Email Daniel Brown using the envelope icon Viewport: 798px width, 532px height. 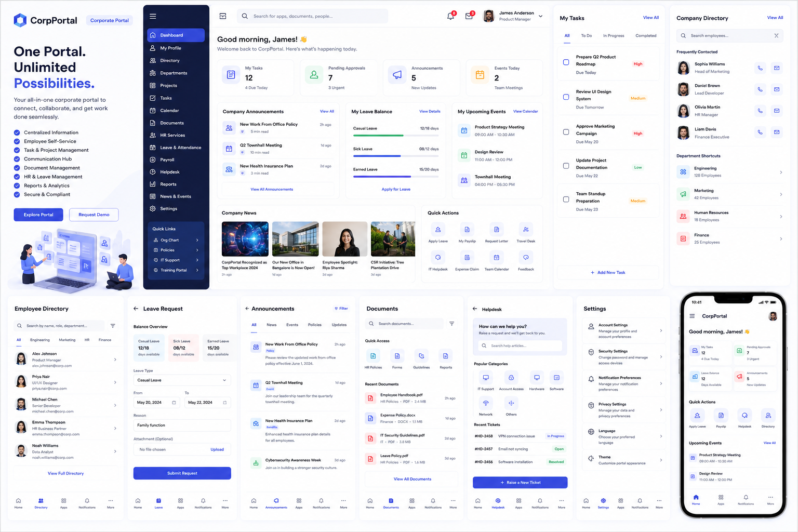click(x=777, y=89)
